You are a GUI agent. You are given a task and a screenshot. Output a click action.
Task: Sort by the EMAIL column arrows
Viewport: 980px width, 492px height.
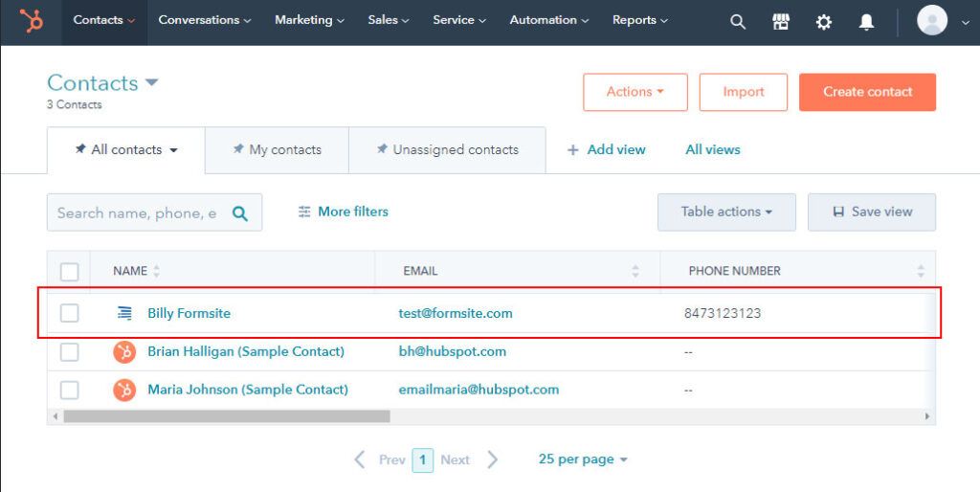(x=635, y=271)
